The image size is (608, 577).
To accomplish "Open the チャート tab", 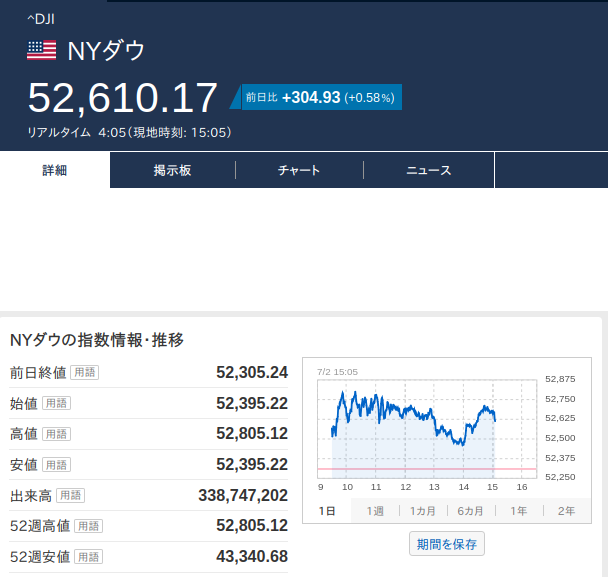I will pyautogui.click(x=299, y=170).
